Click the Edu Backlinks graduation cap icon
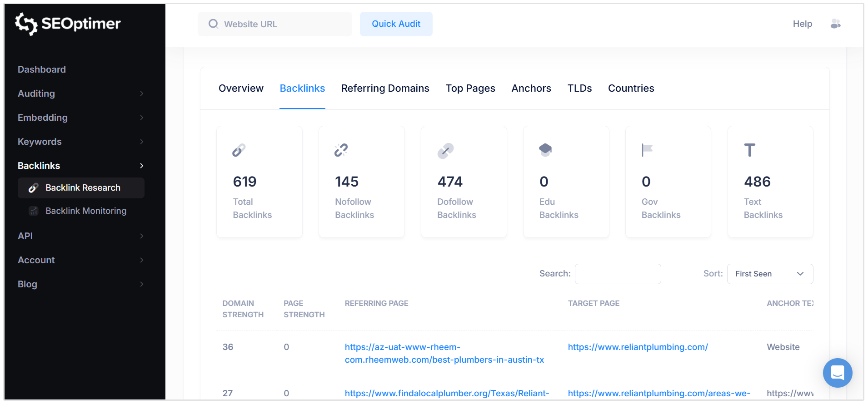The height and width of the screenshot is (404, 868). click(545, 150)
